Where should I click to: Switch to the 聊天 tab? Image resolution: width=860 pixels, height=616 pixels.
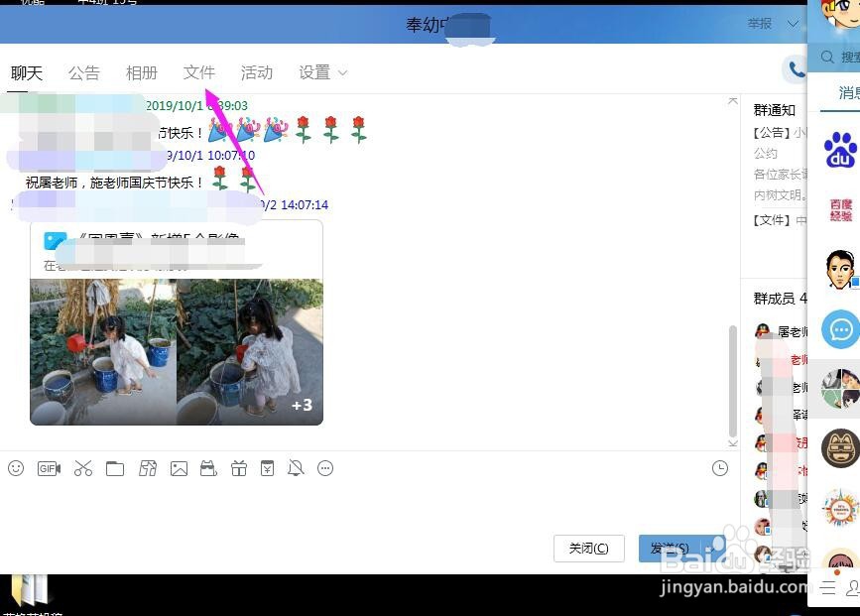27,73
